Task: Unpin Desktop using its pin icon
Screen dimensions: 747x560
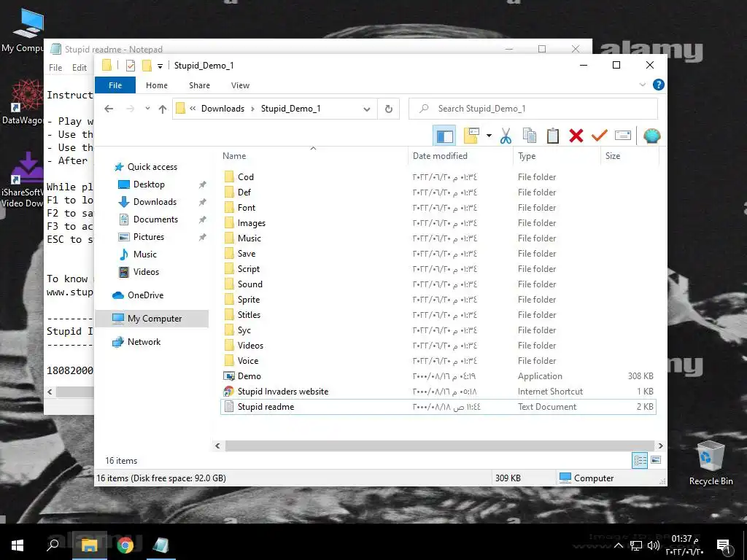Action: pyautogui.click(x=203, y=184)
